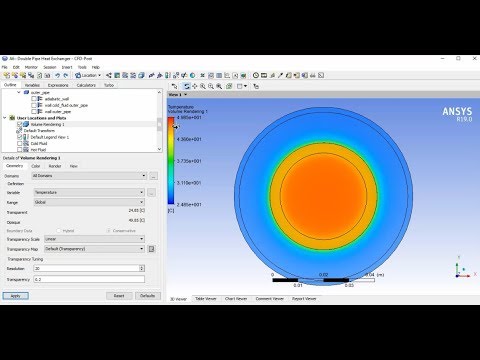
Task: Switch to the Variables tab
Action: (x=32, y=85)
